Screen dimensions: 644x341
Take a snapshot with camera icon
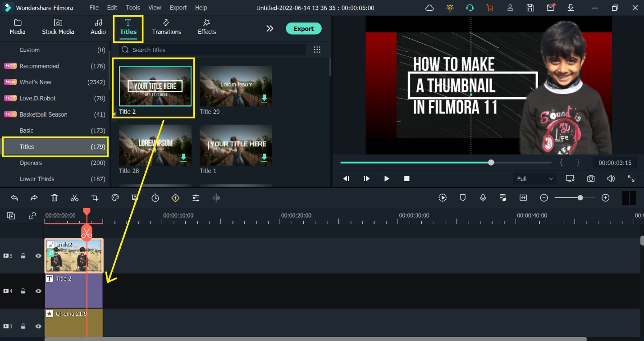coord(591,178)
